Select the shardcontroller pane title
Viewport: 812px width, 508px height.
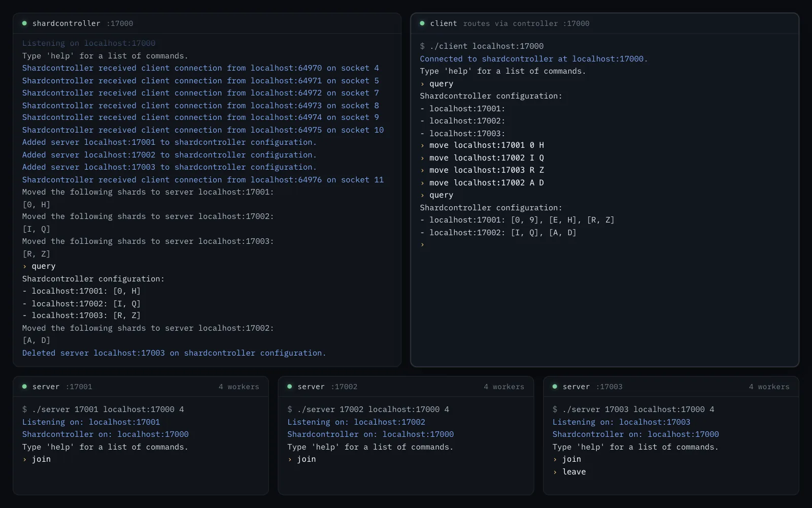pos(66,23)
